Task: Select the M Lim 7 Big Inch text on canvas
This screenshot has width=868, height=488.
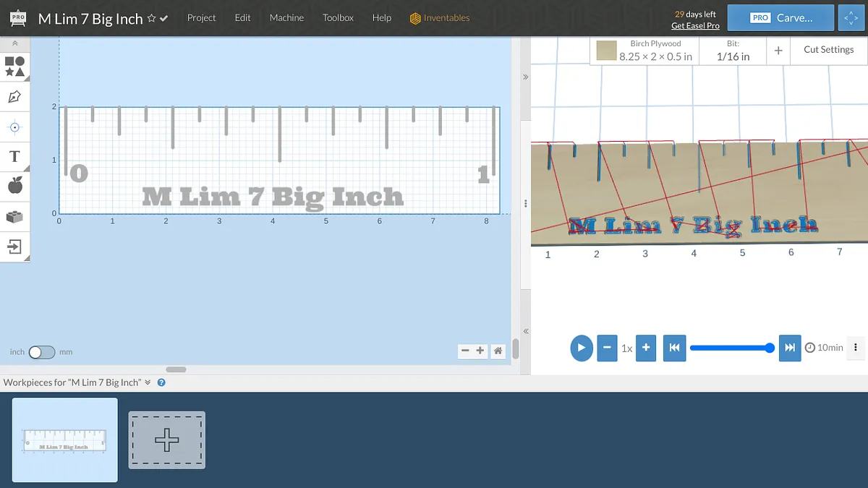Action: click(x=273, y=197)
